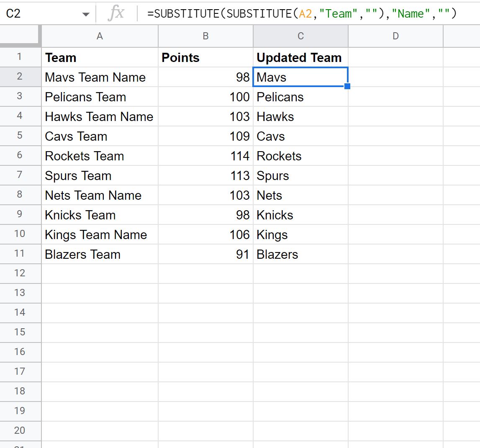Viewport: 480px width, 448px height.
Task: Select column D header
Action: point(395,36)
